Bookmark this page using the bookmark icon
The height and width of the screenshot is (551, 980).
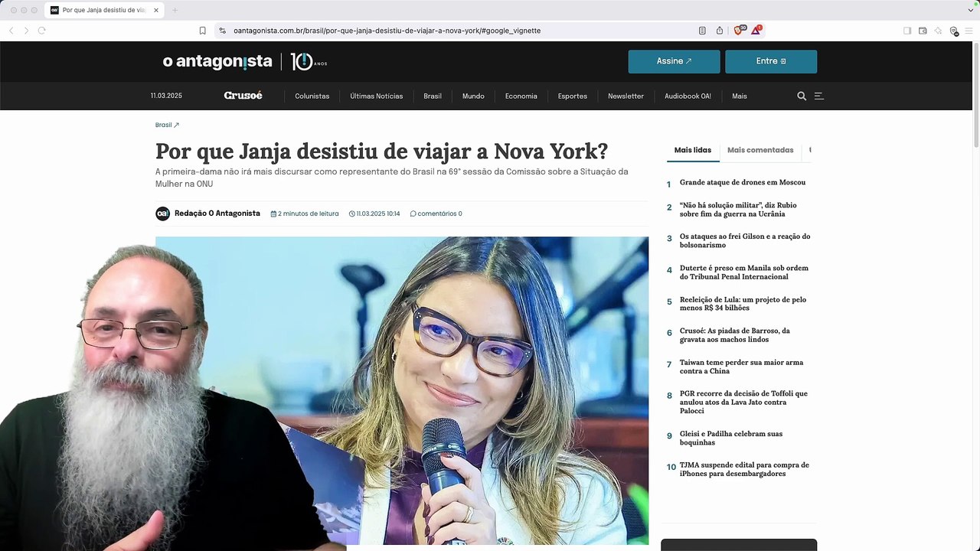[202, 31]
